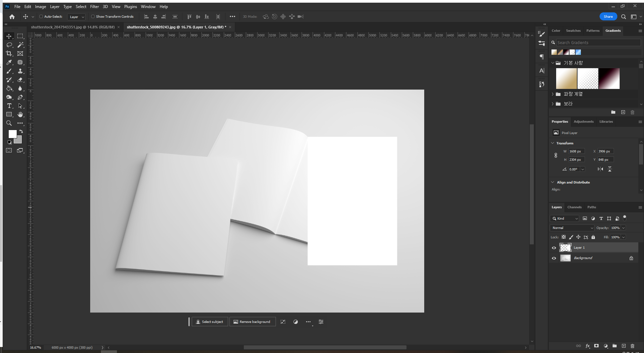Switch to shutterstock_2047943351.jpg document tab
The image size is (644, 353).
coord(72,27)
